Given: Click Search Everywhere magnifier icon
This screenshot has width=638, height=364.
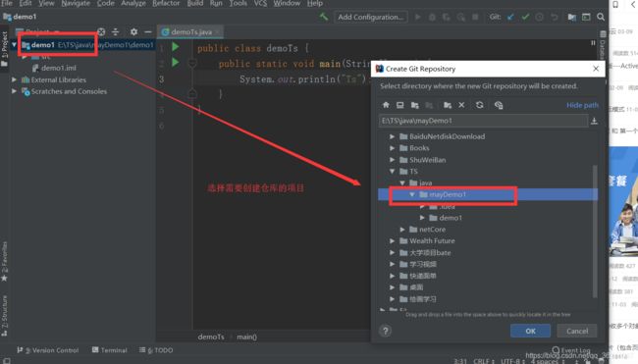Looking at the screenshot, I should click(601, 17).
